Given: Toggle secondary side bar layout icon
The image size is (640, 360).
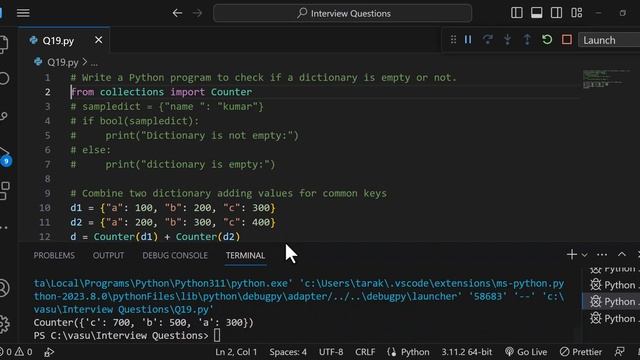Looking at the screenshot, I should [x=556, y=13].
